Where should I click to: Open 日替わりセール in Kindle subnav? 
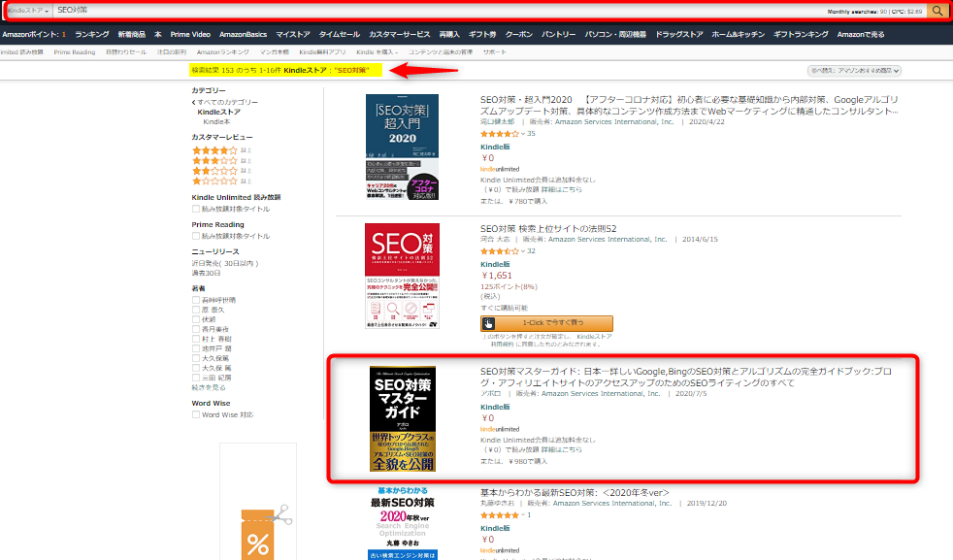[x=126, y=52]
